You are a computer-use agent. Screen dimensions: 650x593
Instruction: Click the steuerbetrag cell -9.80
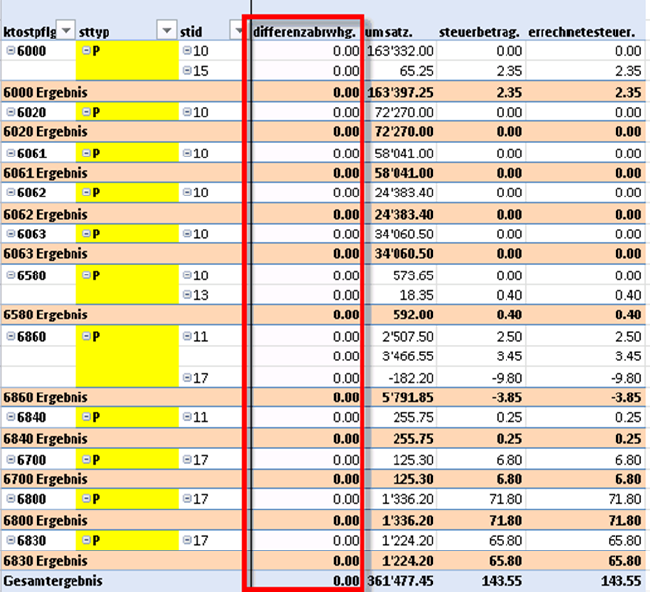click(x=506, y=378)
